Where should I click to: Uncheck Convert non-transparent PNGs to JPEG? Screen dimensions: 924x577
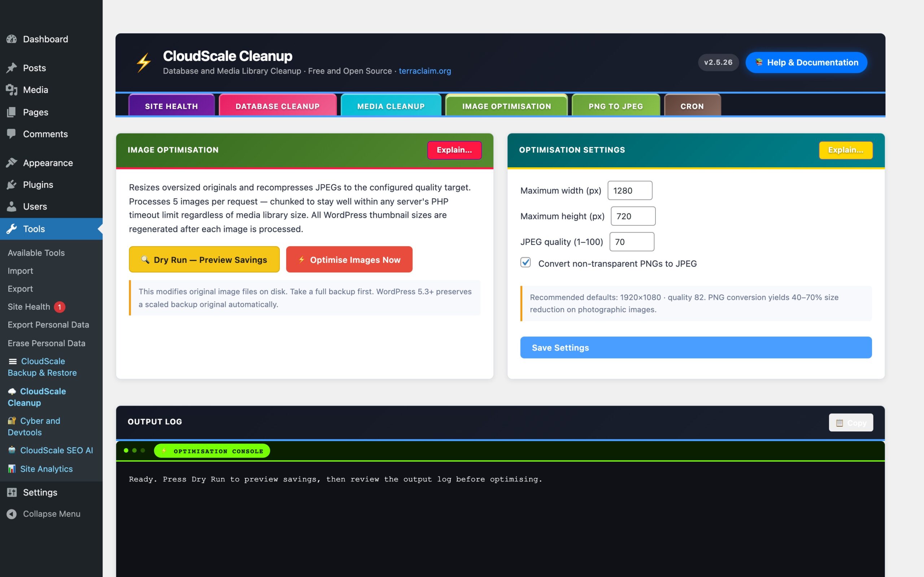526,263
